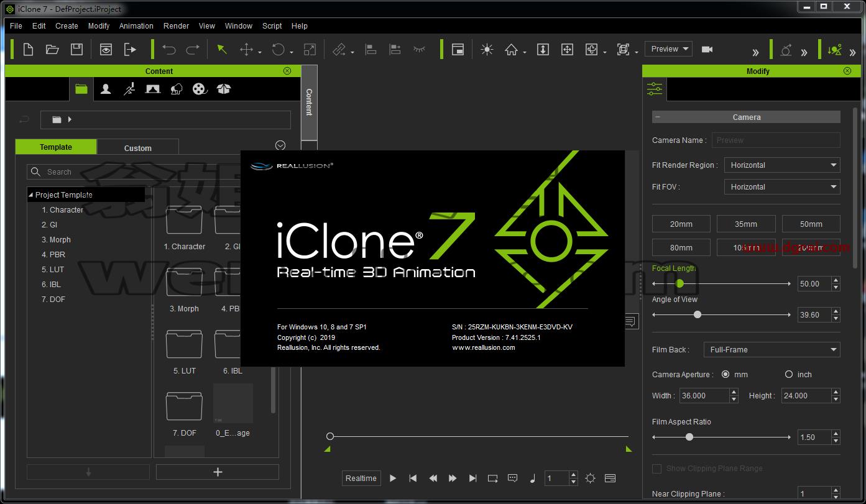Select 3. Morph in template tree
Screen dimensions: 866x504
pyautogui.click(x=56, y=240)
